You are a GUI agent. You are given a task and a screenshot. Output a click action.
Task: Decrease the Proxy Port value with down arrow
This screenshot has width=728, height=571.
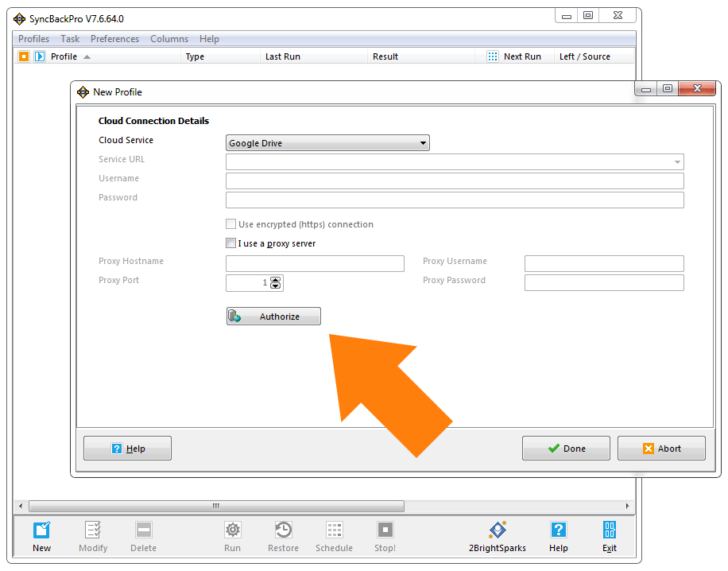pyautogui.click(x=276, y=285)
